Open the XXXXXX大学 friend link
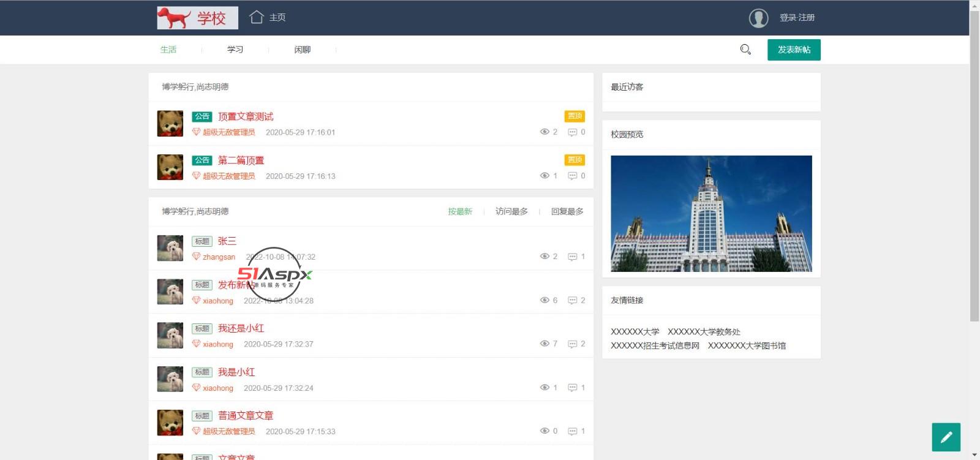 (635, 332)
